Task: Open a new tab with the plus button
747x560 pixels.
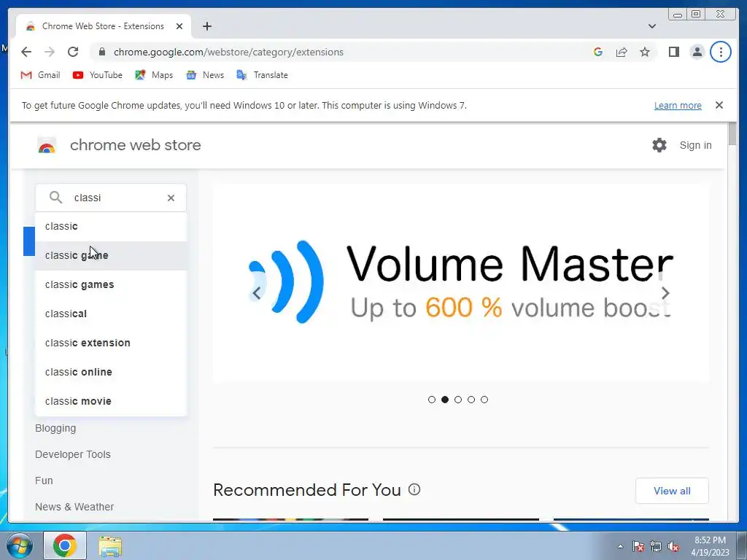Action: [x=206, y=26]
